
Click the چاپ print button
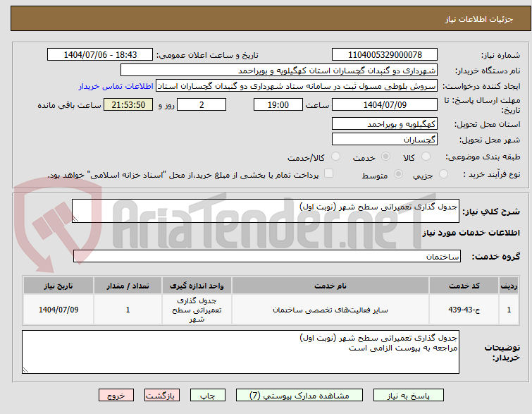point(208,396)
